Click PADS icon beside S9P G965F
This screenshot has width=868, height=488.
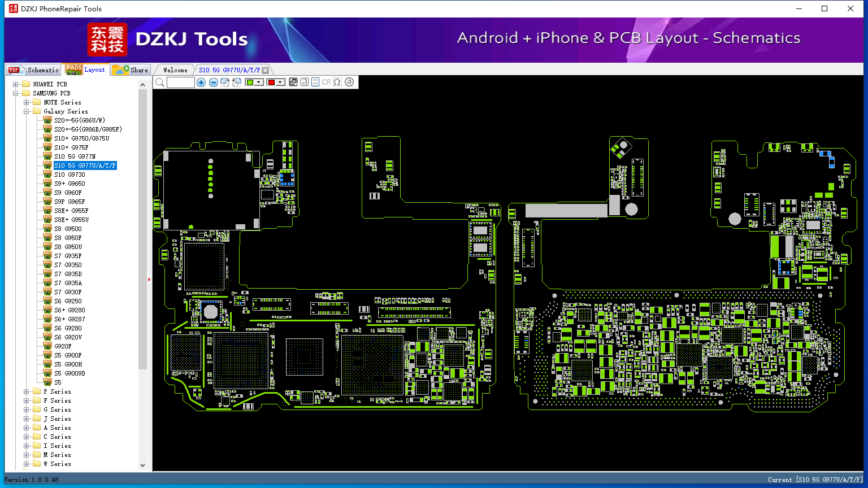tap(47, 202)
